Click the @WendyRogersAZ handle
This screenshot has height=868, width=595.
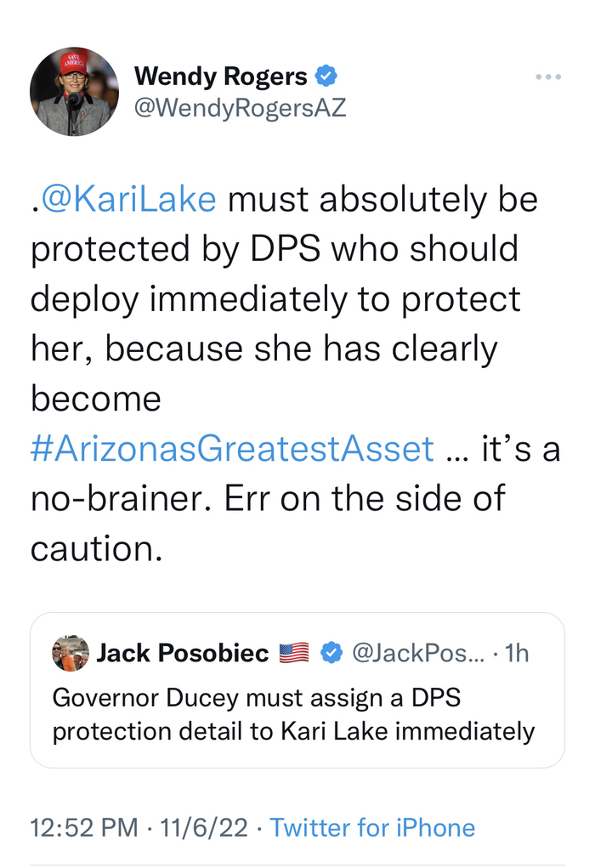point(241,109)
